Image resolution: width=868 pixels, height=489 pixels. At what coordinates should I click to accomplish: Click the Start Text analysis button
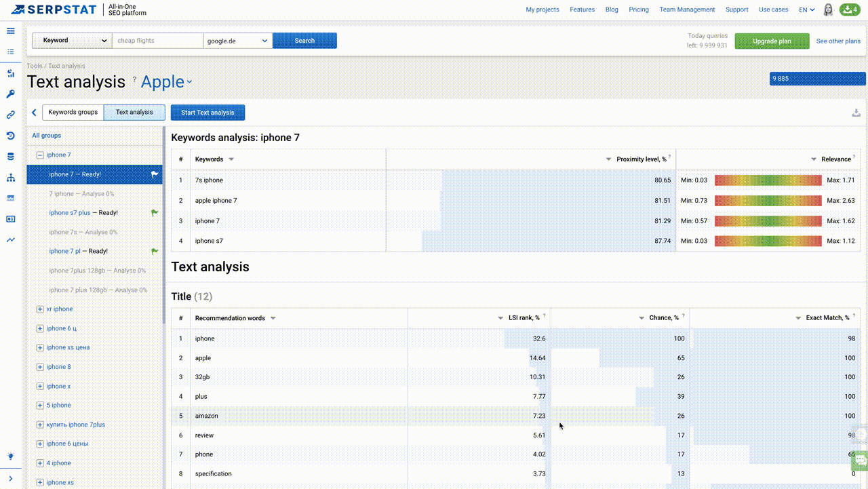click(x=208, y=113)
